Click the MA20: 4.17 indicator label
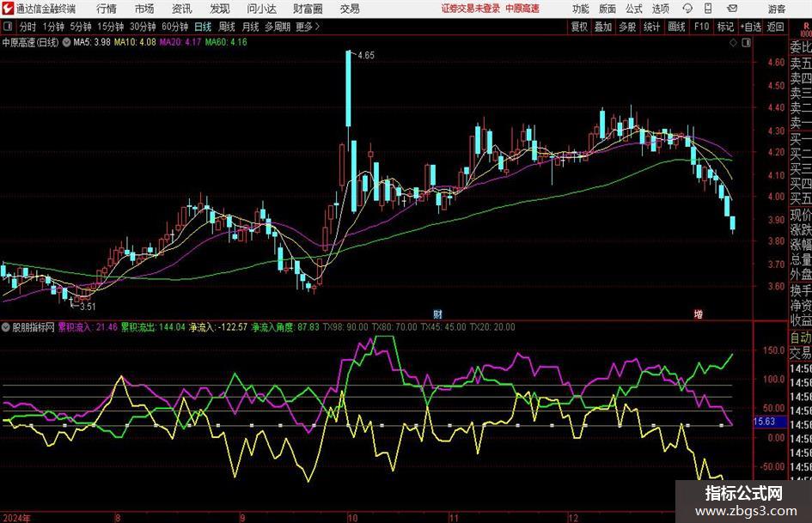812x523 pixels. click(180, 42)
